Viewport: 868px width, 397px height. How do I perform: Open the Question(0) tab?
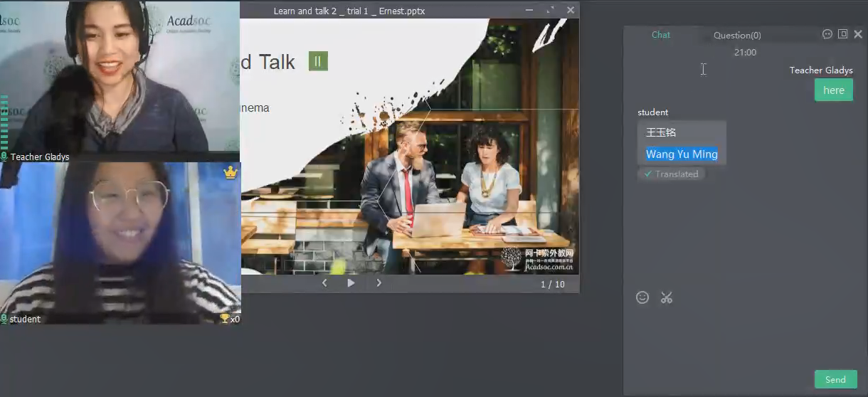736,35
